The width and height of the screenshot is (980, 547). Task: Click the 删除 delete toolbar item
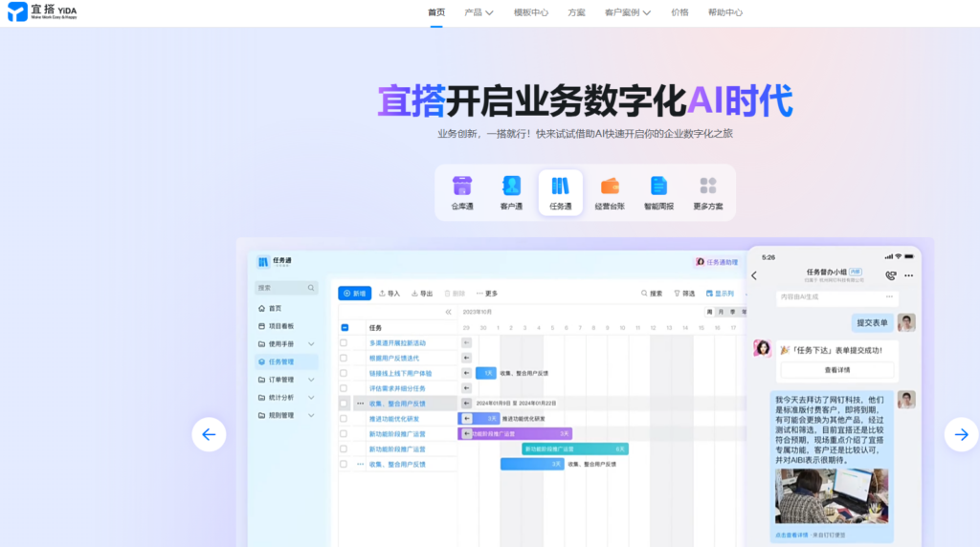coord(455,294)
